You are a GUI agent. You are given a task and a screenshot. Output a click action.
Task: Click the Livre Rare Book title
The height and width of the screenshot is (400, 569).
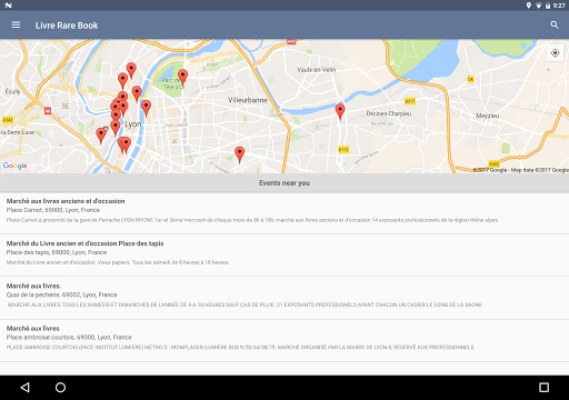67,25
